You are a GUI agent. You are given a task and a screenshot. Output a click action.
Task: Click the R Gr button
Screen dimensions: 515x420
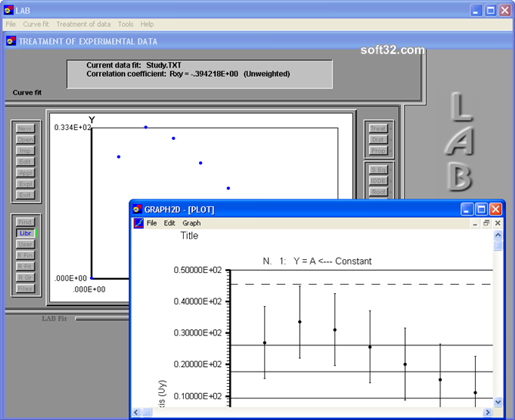click(x=25, y=278)
